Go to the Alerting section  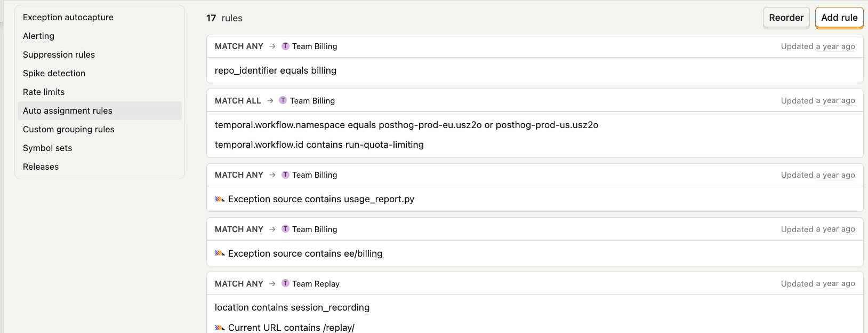[100, 36]
